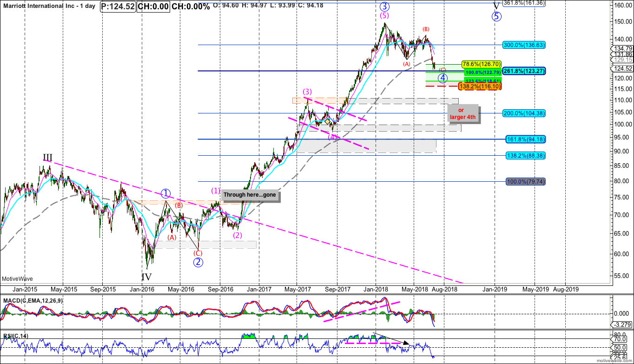Select the 300.0%(136.63) Fibonacci label
The width and height of the screenshot is (634, 364).
pos(524,45)
